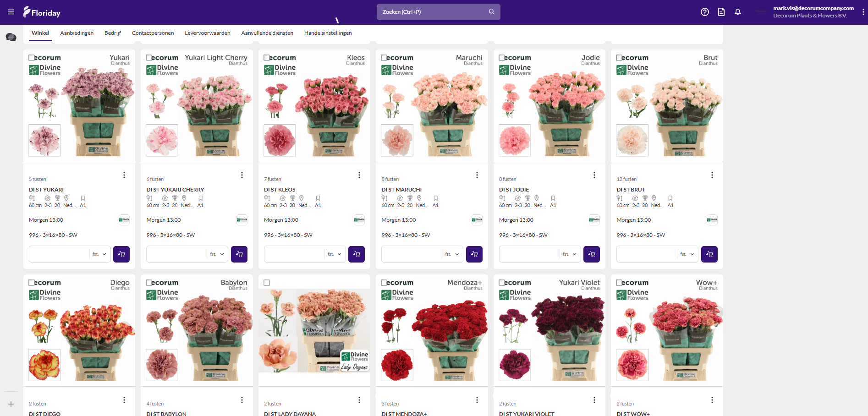Open the account options kebab menu
Screen dimensions: 868x416
pyautogui.click(x=863, y=12)
